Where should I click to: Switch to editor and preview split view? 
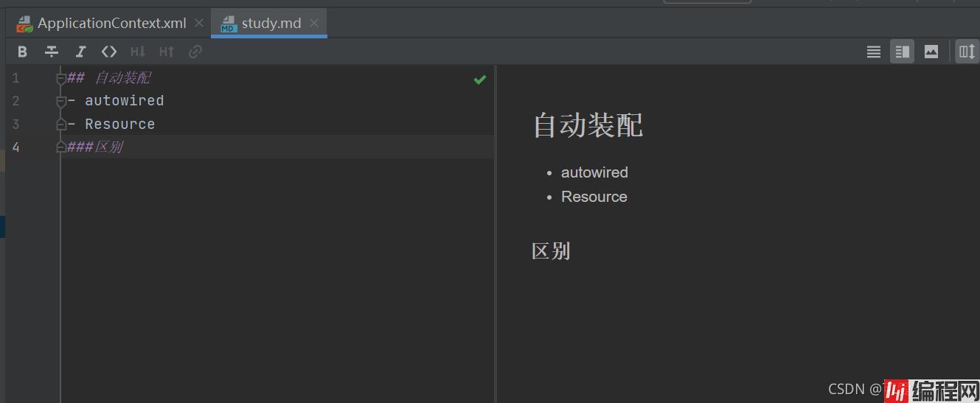click(x=902, y=52)
